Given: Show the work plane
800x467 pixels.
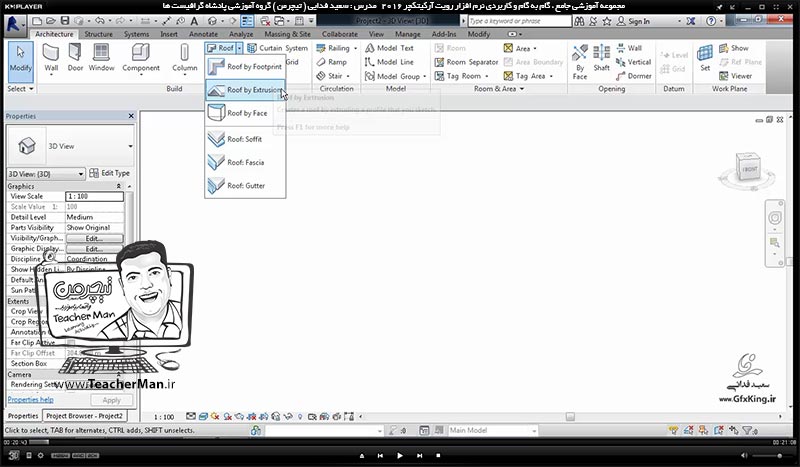Looking at the screenshot, I should pyautogui.click(x=734, y=48).
